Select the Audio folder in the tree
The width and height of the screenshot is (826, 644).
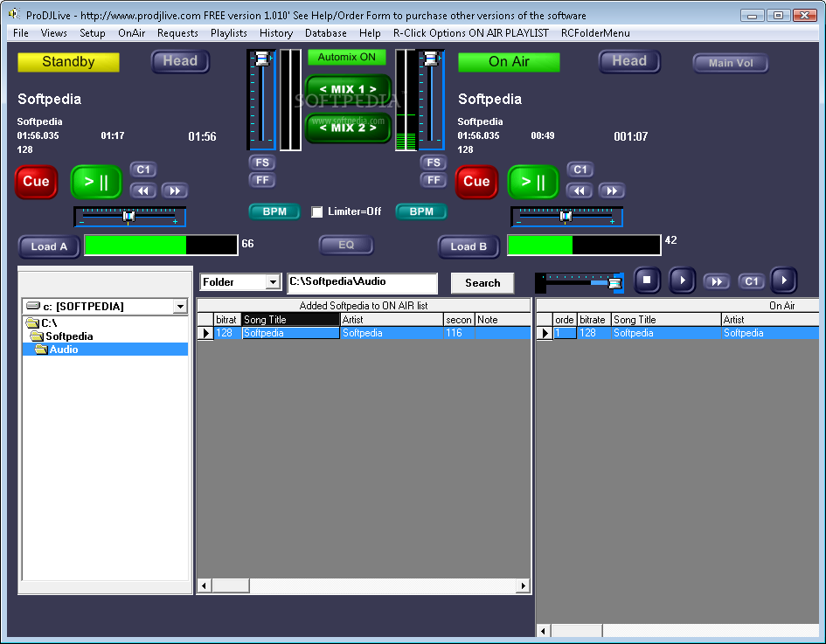[63, 350]
